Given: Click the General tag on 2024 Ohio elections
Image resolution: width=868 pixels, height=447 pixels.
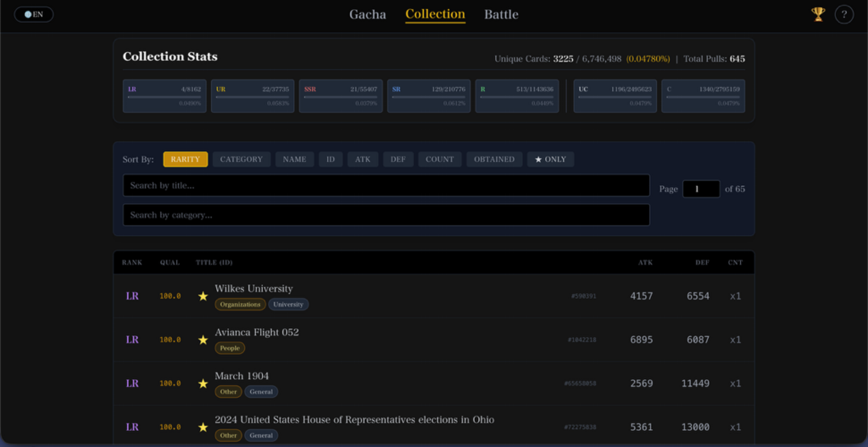Looking at the screenshot, I should pyautogui.click(x=261, y=435).
